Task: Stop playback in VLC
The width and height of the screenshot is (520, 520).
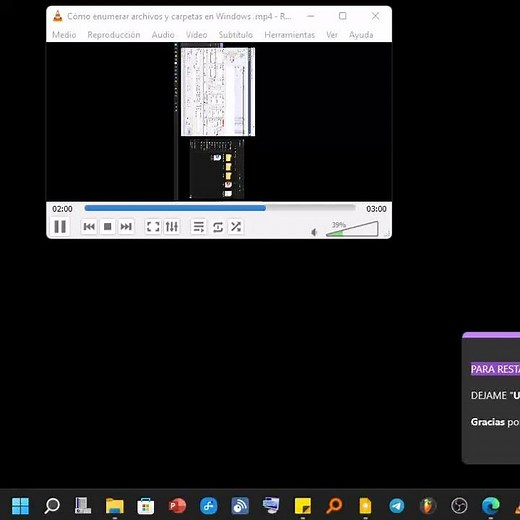Action: click(x=107, y=227)
